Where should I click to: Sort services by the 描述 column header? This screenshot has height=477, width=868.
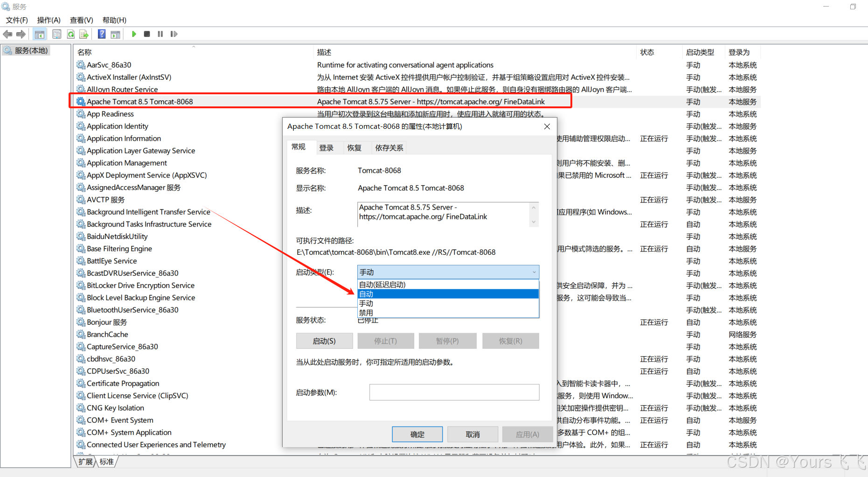(475, 52)
